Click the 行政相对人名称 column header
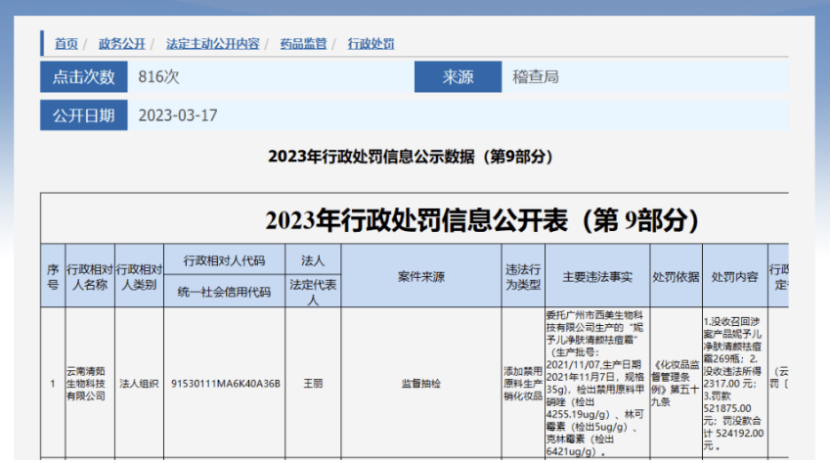 [90, 276]
